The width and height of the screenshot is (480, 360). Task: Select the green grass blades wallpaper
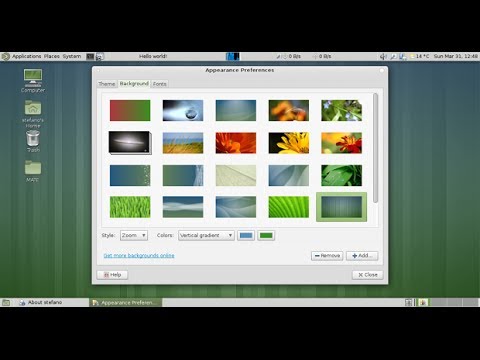(x=130, y=207)
